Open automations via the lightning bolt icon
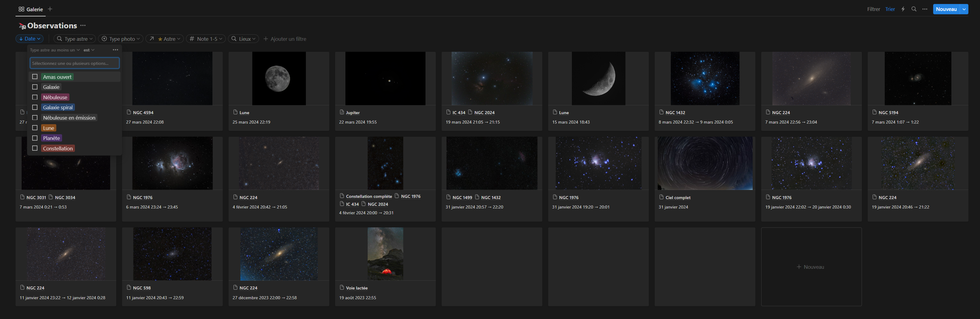Viewport: 980px width, 319px height. (903, 9)
